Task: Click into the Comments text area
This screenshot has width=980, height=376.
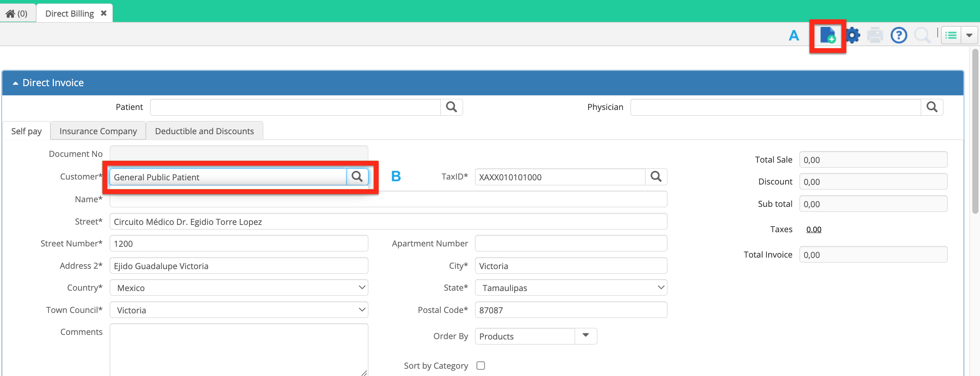Action: (x=239, y=349)
